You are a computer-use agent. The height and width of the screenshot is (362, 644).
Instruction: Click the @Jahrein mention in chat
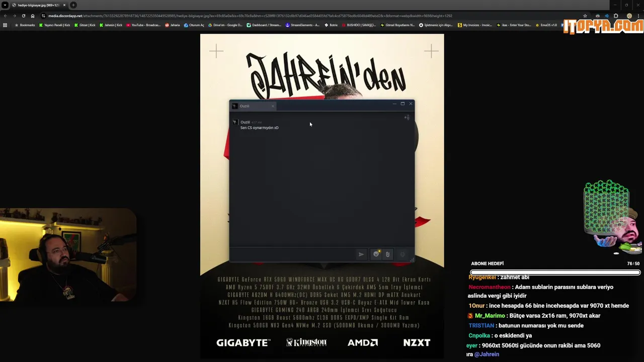487,354
